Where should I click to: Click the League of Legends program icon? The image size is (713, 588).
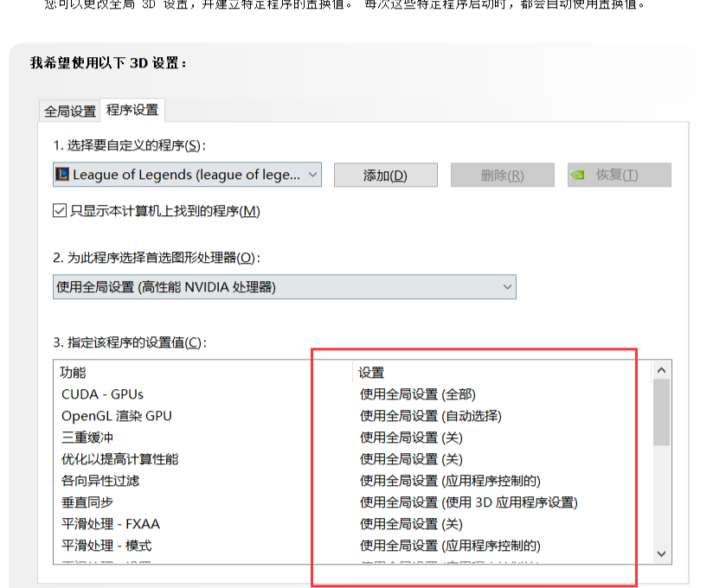[x=61, y=174]
